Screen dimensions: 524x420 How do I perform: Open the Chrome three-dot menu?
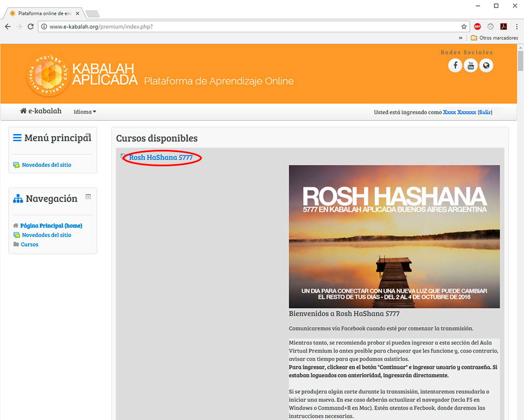click(x=517, y=26)
